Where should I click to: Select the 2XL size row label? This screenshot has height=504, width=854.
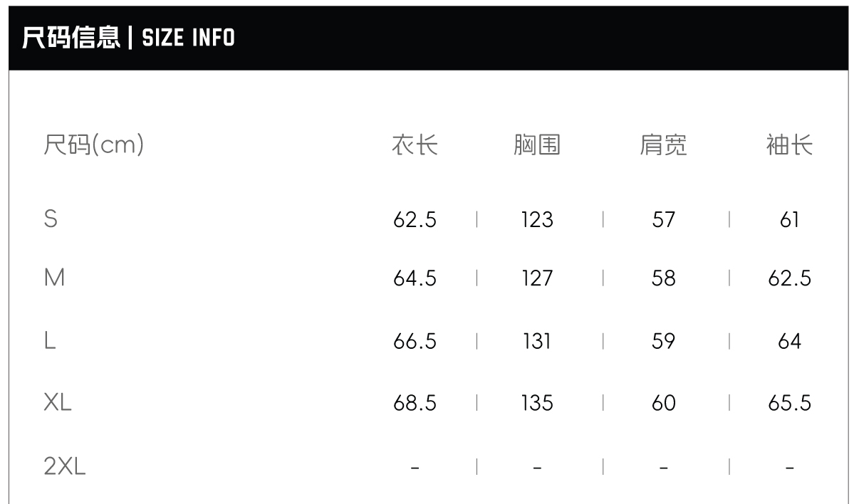point(65,466)
